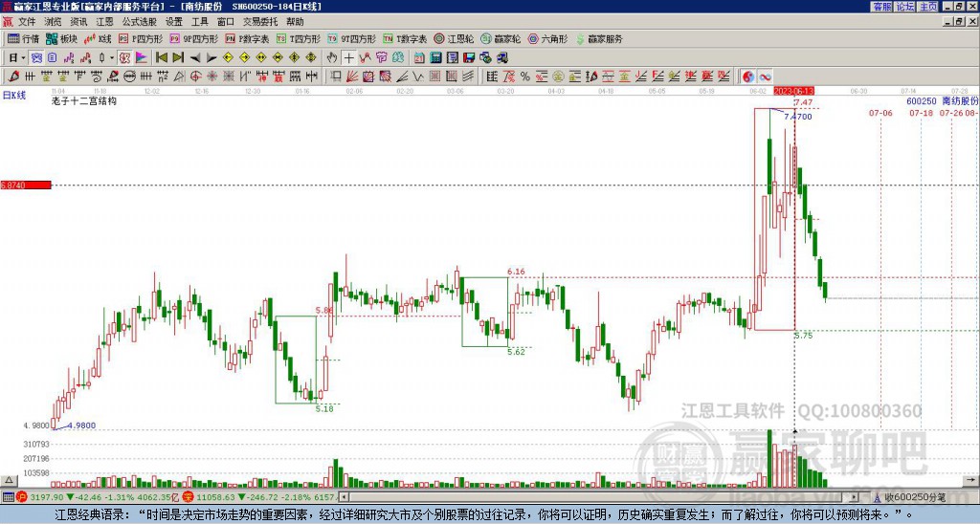Open the 六角形 hexagon tool

coord(547,38)
